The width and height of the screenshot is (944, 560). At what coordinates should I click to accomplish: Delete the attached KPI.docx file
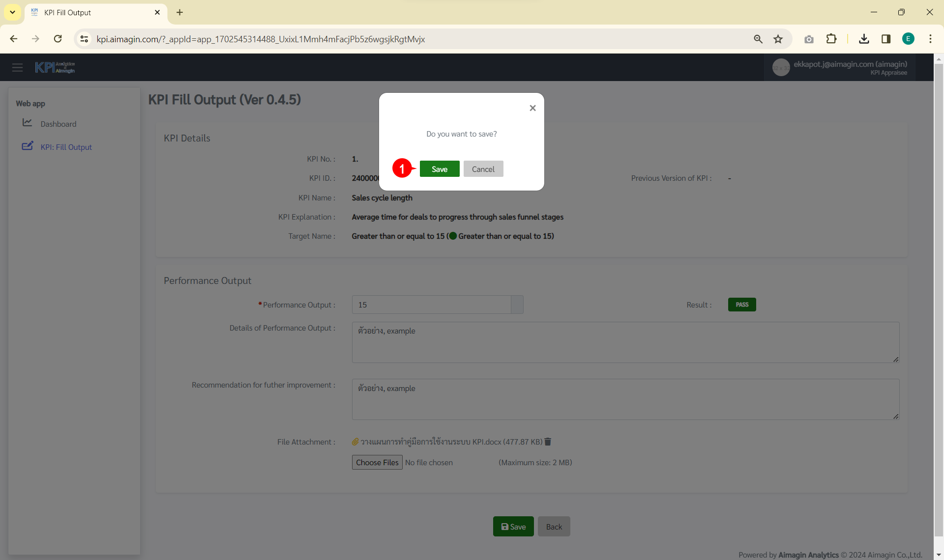point(548,442)
